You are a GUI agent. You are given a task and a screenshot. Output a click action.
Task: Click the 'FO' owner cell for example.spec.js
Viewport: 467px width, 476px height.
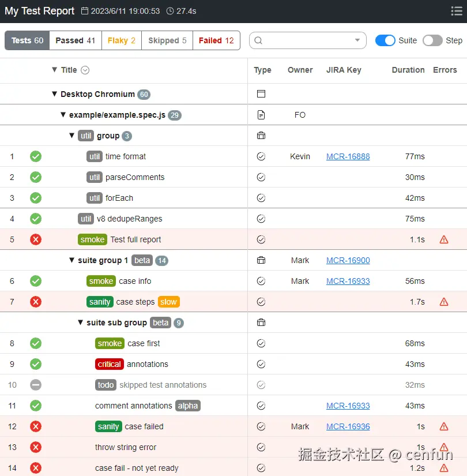(x=300, y=115)
